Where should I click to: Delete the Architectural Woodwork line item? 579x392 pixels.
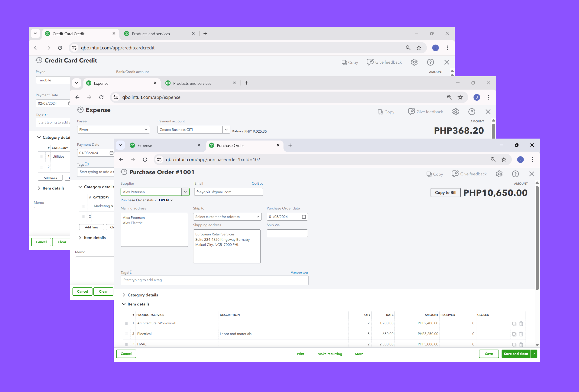(521, 324)
